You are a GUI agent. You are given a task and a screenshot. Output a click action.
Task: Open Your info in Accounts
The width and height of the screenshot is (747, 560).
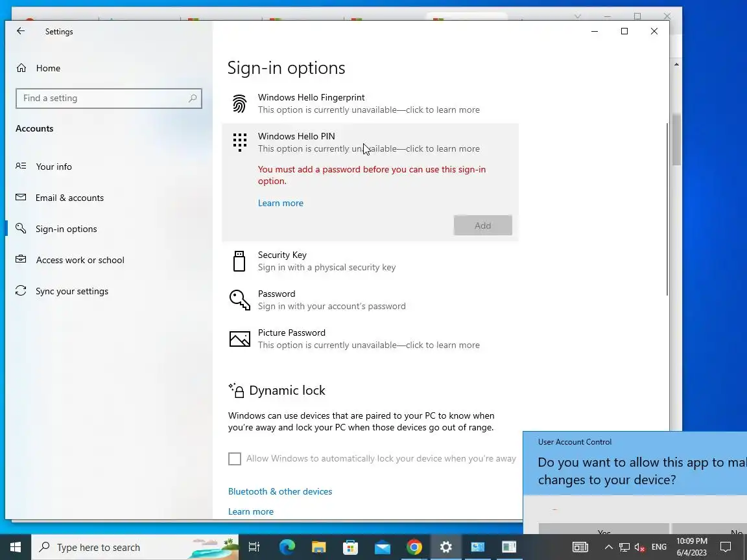(x=54, y=167)
